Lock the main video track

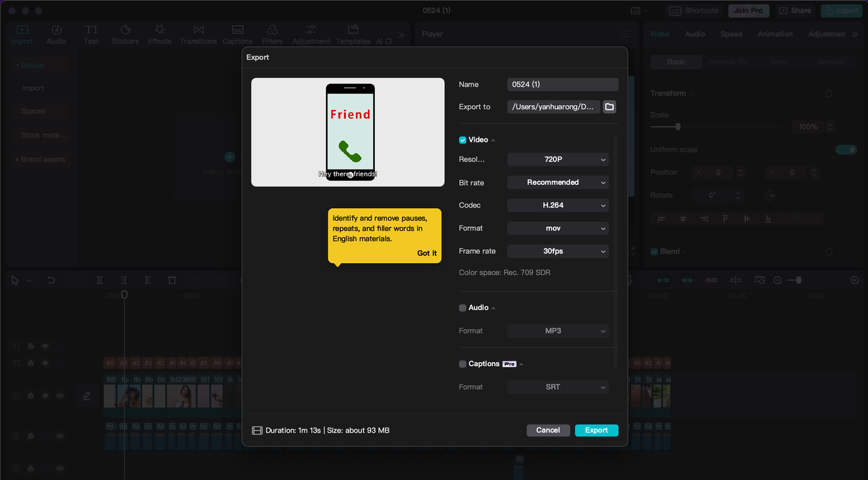click(x=31, y=395)
